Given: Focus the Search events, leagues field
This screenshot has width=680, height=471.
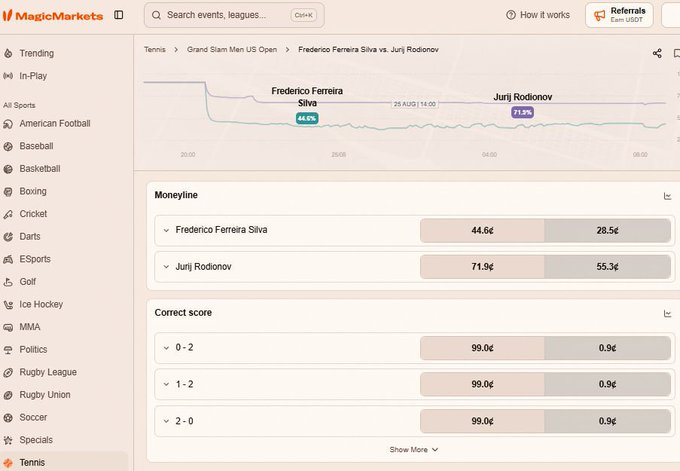Looking at the screenshot, I should point(234,15).
